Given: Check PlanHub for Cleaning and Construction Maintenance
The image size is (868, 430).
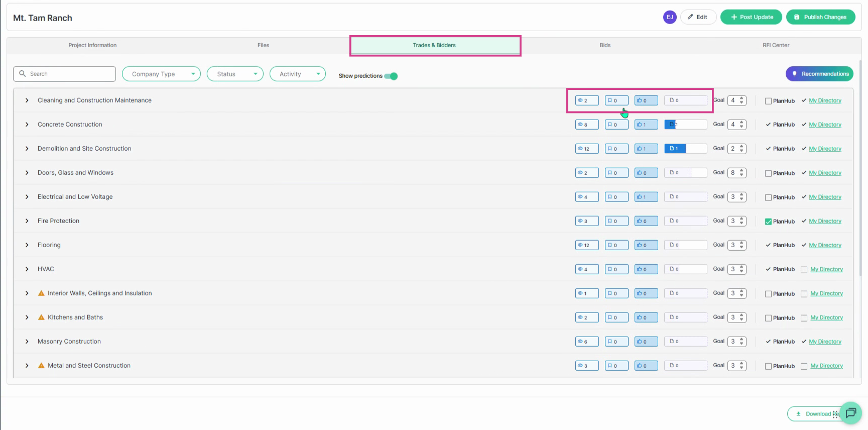Looking at the screenshot, I should (768, 101).
